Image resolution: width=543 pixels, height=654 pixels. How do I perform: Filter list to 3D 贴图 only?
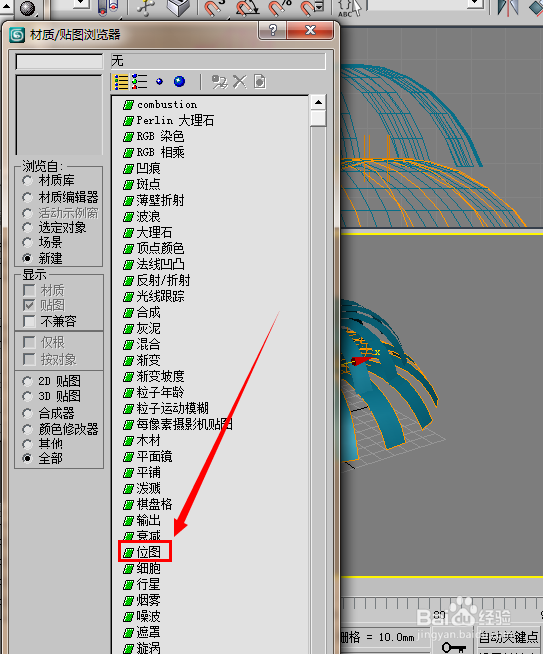(28, 396)
